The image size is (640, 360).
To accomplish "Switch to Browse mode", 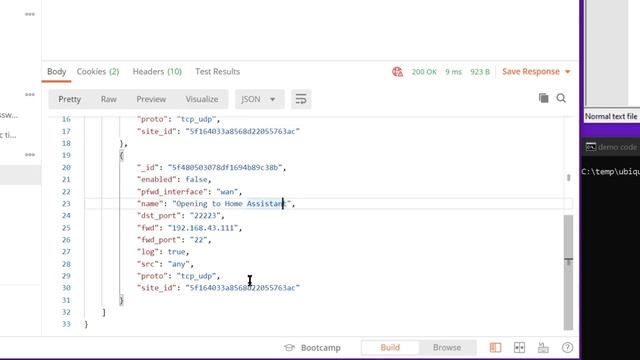I will pos(447,348).
